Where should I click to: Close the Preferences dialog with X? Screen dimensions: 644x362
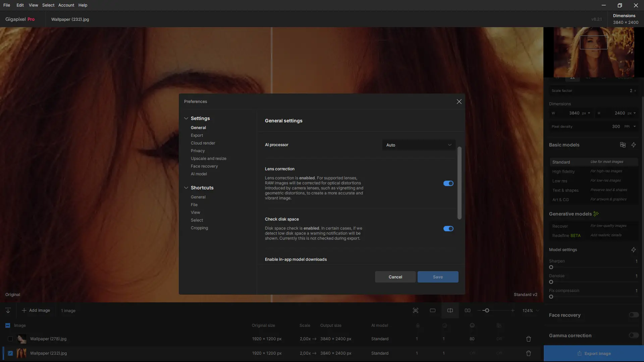click(459, 102)
